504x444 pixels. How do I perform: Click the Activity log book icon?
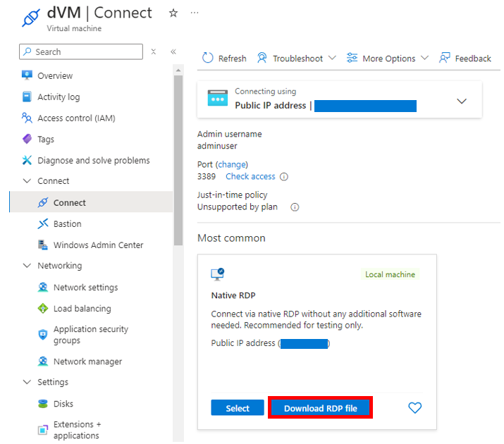click(27, 97)
